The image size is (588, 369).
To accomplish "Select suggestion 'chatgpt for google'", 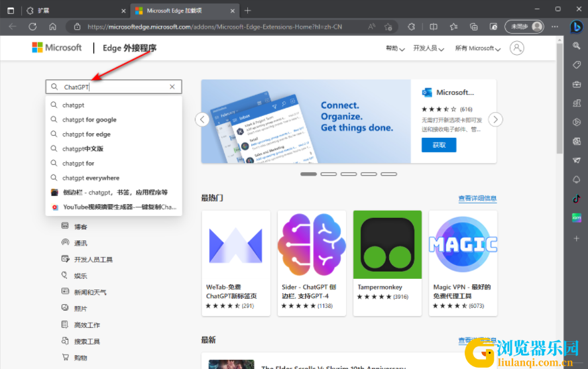I will point(113,119).
